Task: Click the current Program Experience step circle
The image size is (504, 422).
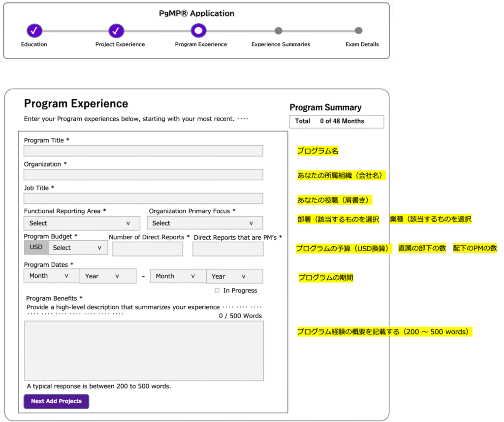Action: pyautogui.click(x=198, y=31)
